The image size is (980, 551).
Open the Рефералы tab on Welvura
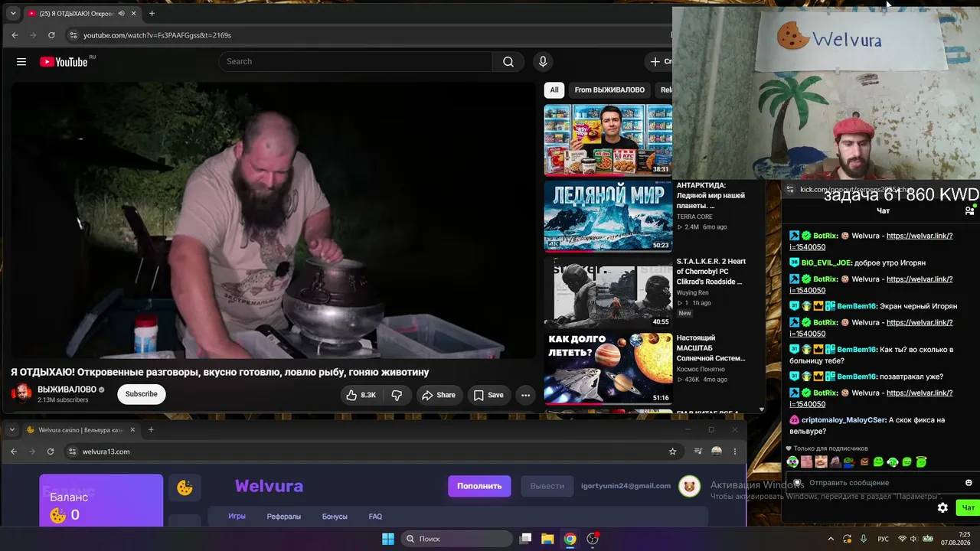tap(283, 517)
